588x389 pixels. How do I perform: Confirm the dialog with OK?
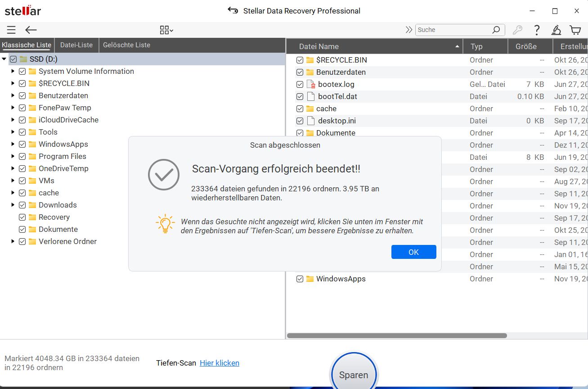pos(414,252)
